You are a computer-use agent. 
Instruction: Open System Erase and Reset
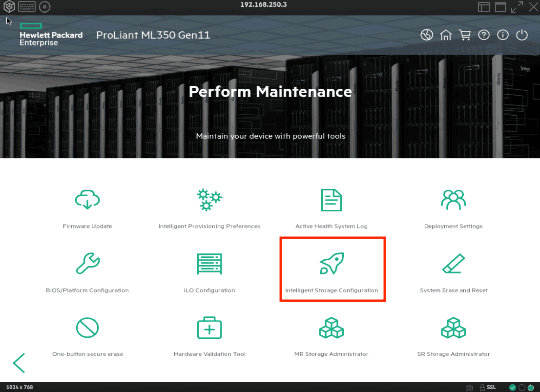453,264
